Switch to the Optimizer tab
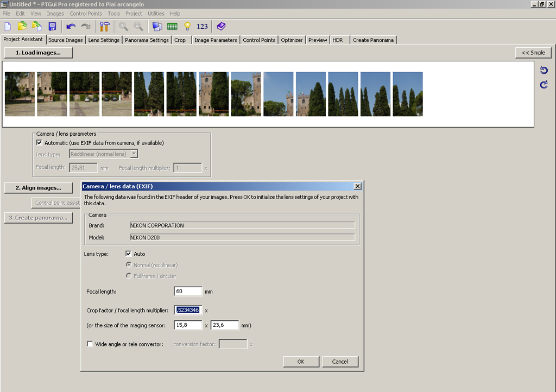The width and height of the screenshot is (556, 392). (292, 40)
